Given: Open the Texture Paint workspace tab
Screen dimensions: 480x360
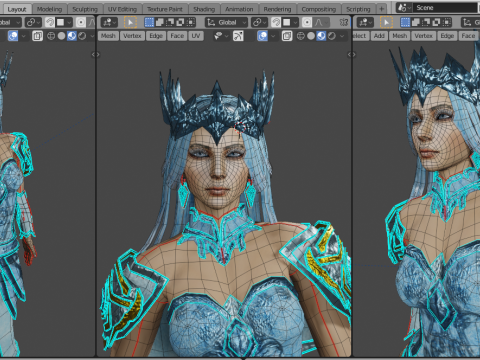Looking at the screenshot, I should coord(165,9).
